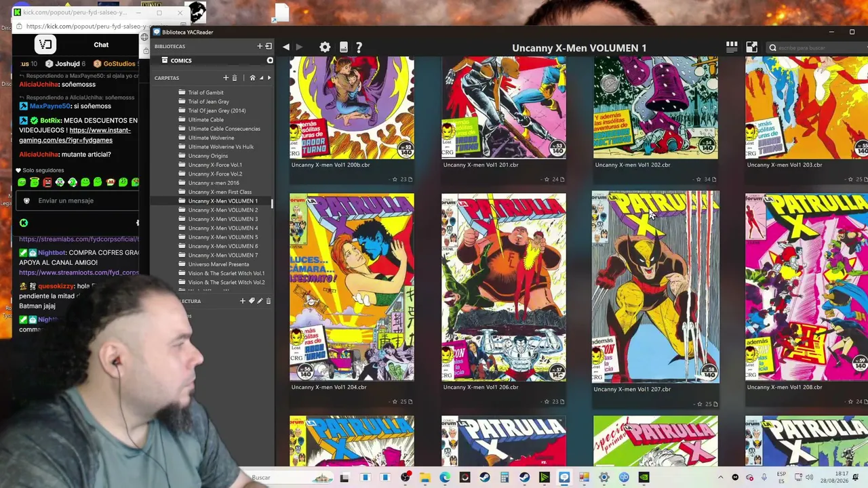868x488 pixels.
Task: Open Uncanny x-men 2016 folder
Action: tap(214, 183)
